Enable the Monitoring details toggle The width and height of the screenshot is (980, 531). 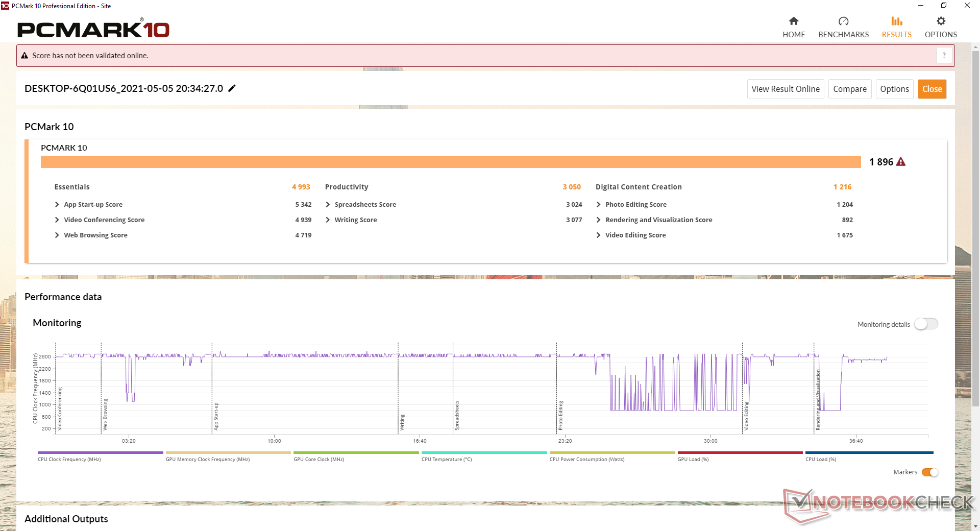[x=926, y=324]
